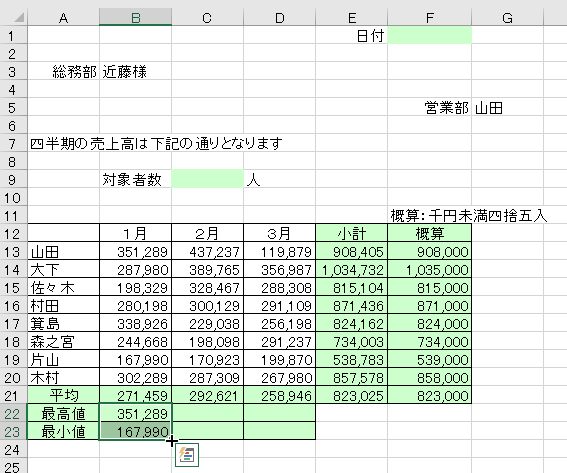
Task: Click cell with value 328,467
Action: pyautogui.click(x=208, y=287)
